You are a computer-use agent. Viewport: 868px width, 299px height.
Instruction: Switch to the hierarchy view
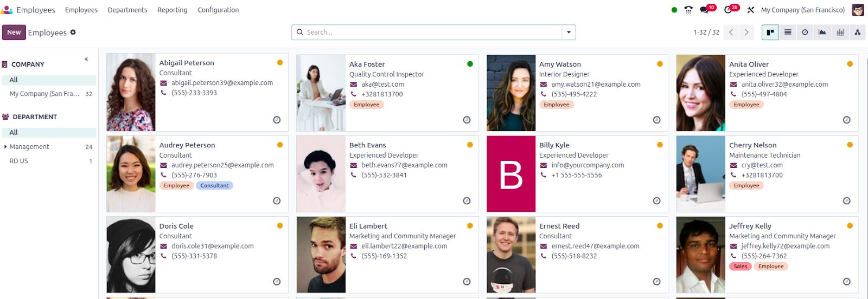[x=858, y=32]
